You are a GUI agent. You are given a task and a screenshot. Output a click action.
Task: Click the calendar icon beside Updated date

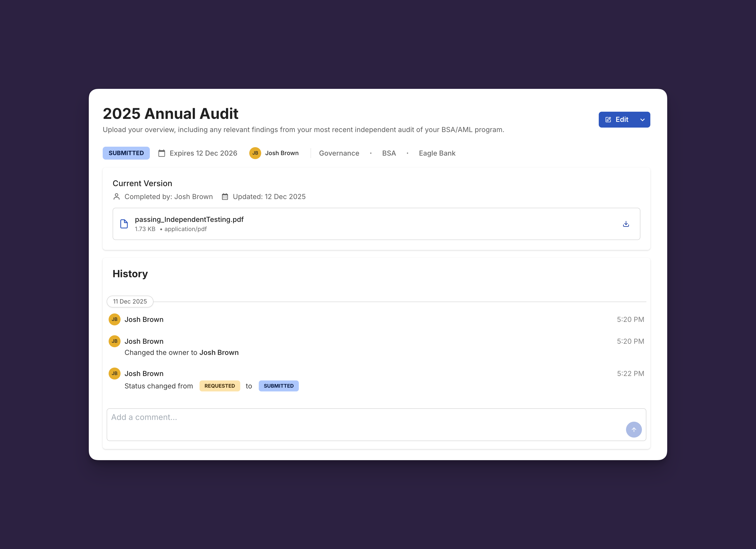pos(225,197)
